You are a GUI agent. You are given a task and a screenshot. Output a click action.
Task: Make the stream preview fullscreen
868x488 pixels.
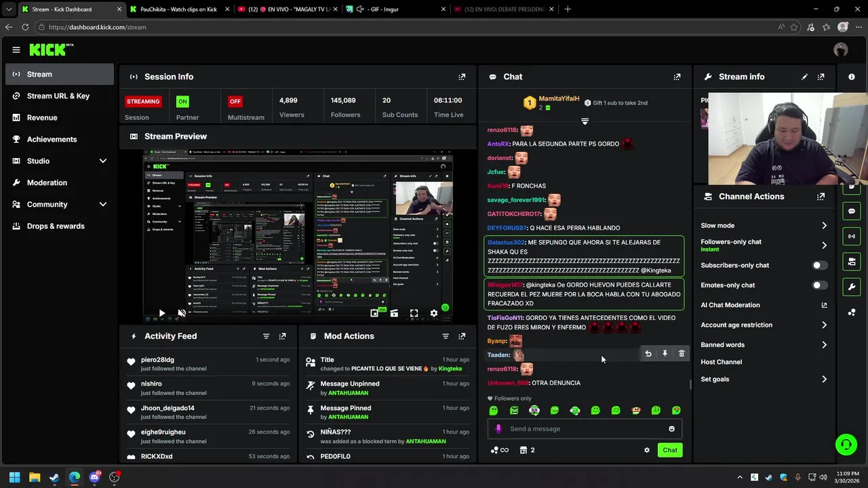[x=414, y=313]
